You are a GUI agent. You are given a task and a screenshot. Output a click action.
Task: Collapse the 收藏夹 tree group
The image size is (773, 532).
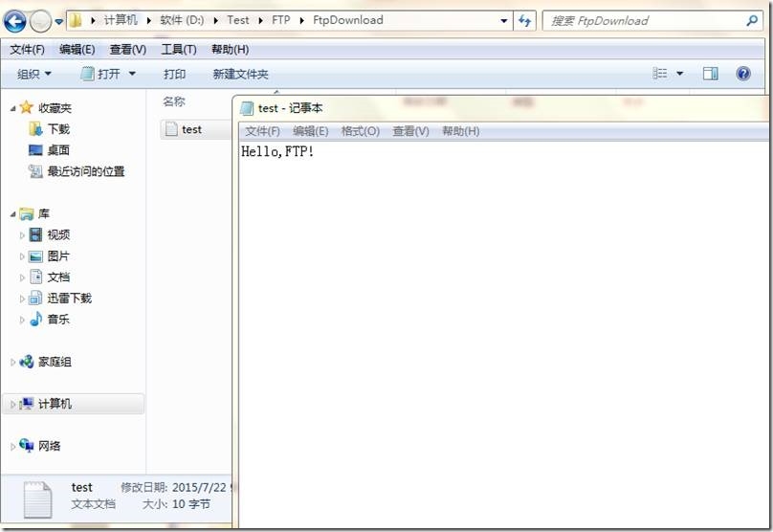(12, 108)
